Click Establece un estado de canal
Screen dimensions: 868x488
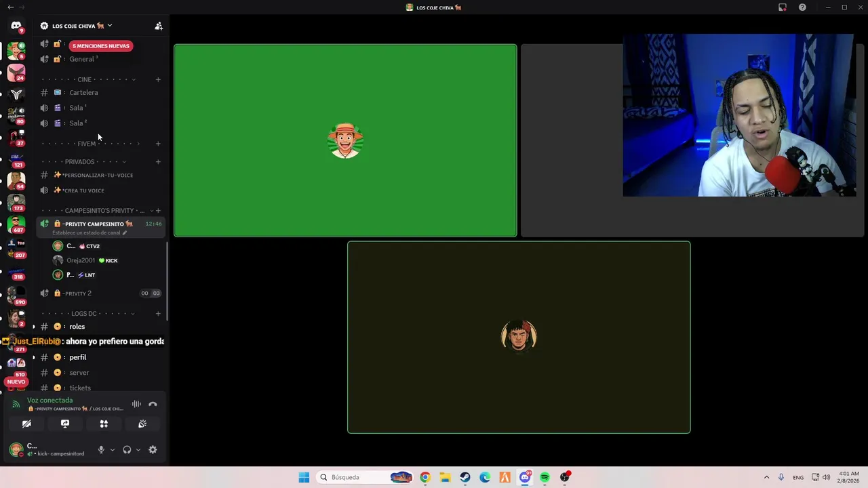pyautogui.click(x=90, y=232)
